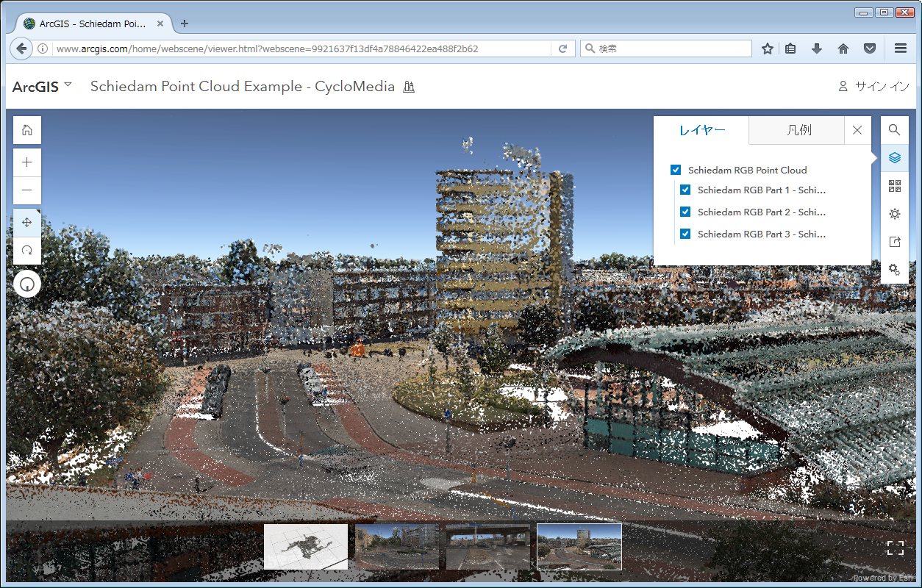Click the site information icon in URL bar
Screen dimensions: 922x588
click(x=43, y=49)
